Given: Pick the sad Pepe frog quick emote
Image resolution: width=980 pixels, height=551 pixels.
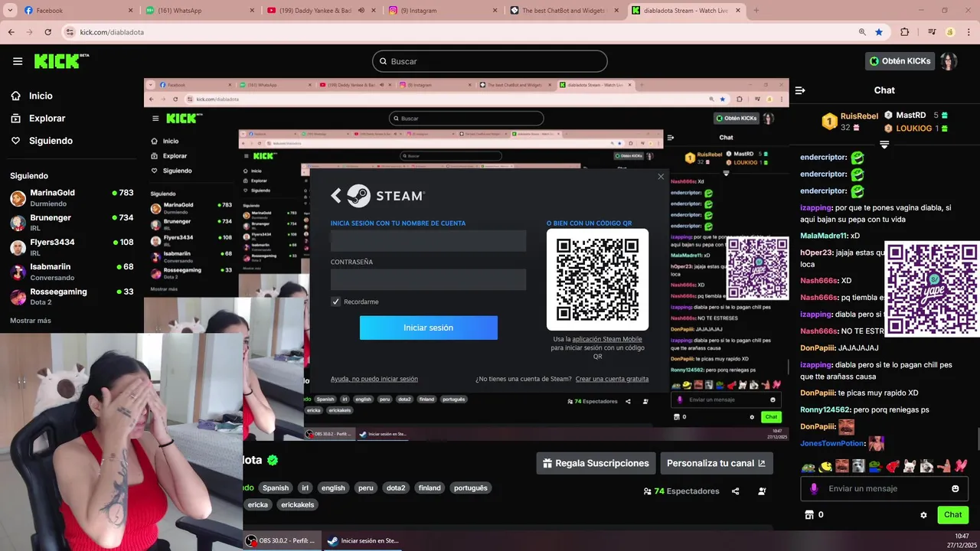Looking at the screenshot, I should coord(808,465).
